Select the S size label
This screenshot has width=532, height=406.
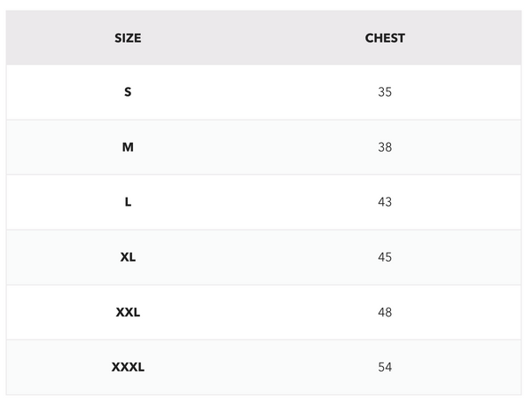pos(128,92)
